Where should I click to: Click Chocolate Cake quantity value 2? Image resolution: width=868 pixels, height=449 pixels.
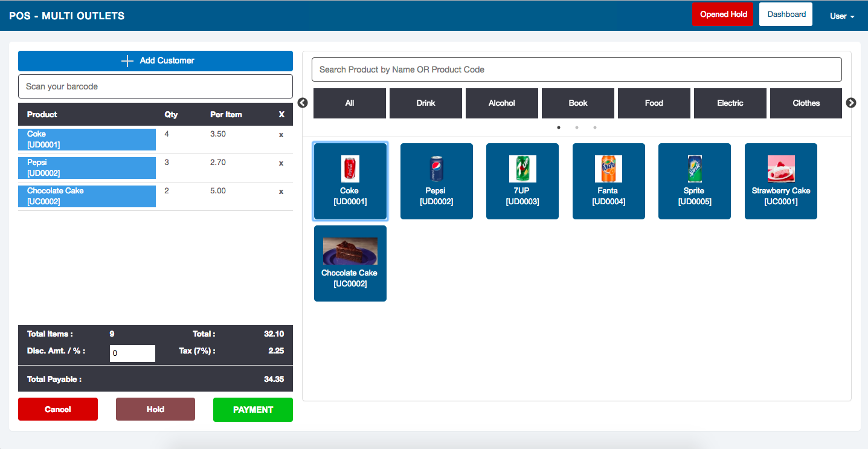click(167, 191)
